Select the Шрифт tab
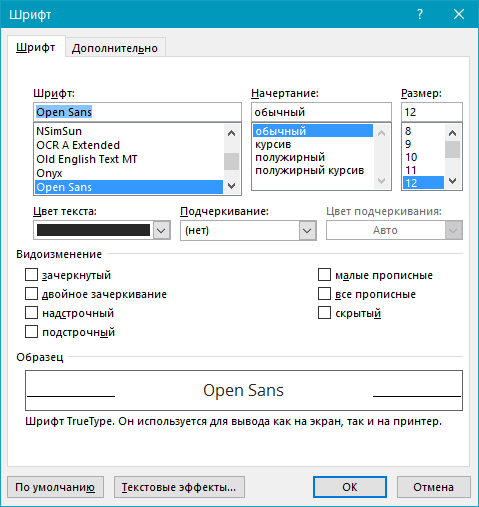The height and width of the screenshot is (507, 479). coord(36,47)
